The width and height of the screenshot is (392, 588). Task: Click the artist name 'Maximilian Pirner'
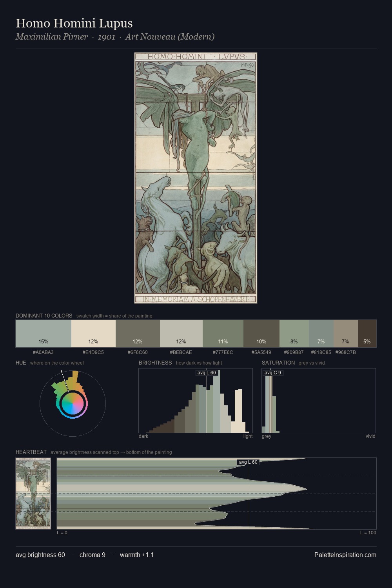(52, 37)
